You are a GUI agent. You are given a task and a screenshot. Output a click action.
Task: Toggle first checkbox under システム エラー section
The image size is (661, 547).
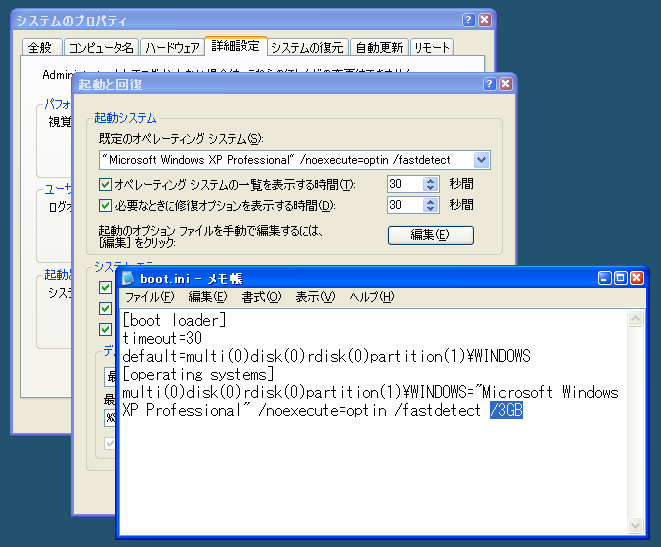[105, 287]
